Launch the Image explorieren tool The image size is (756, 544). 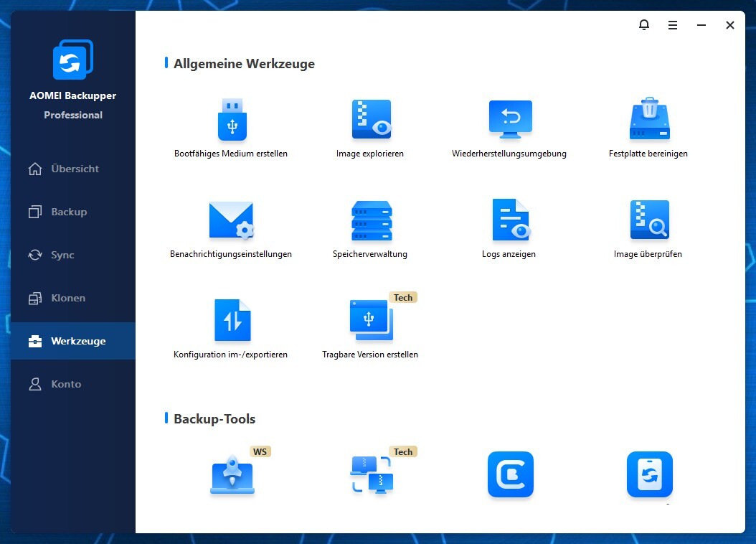(371, 120)
